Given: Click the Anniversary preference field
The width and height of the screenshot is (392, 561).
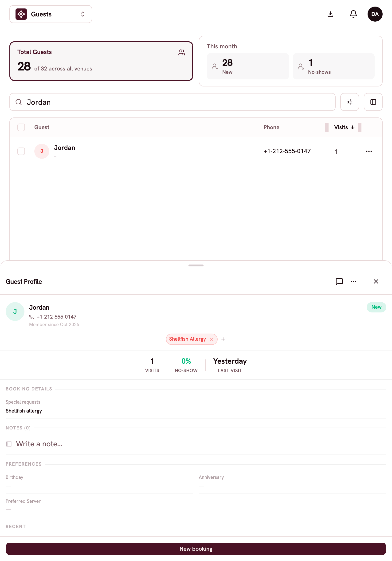Looking at the screenshot, I should pyautogui.click(x=292, y=481).
